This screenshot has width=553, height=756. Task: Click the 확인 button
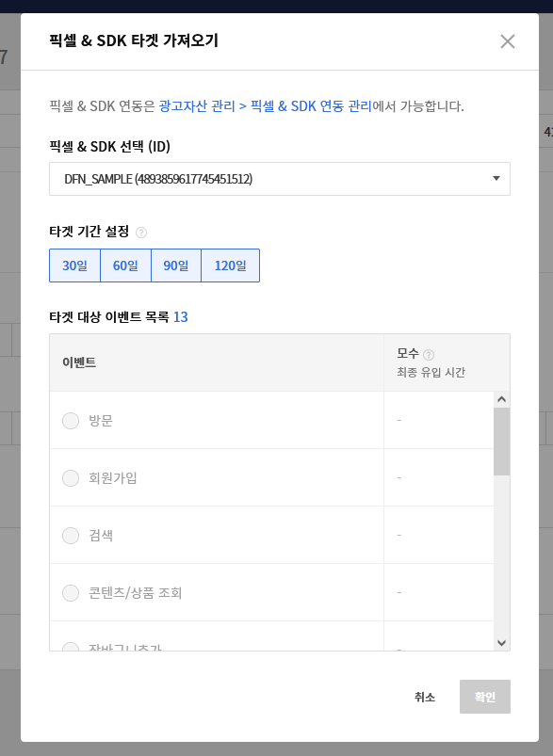point(485,697)
